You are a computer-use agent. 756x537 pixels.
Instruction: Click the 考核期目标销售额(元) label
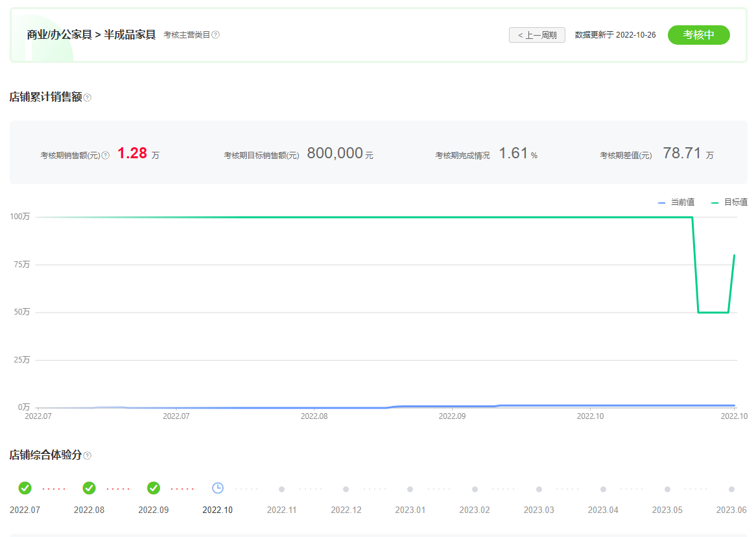point(261,156)
